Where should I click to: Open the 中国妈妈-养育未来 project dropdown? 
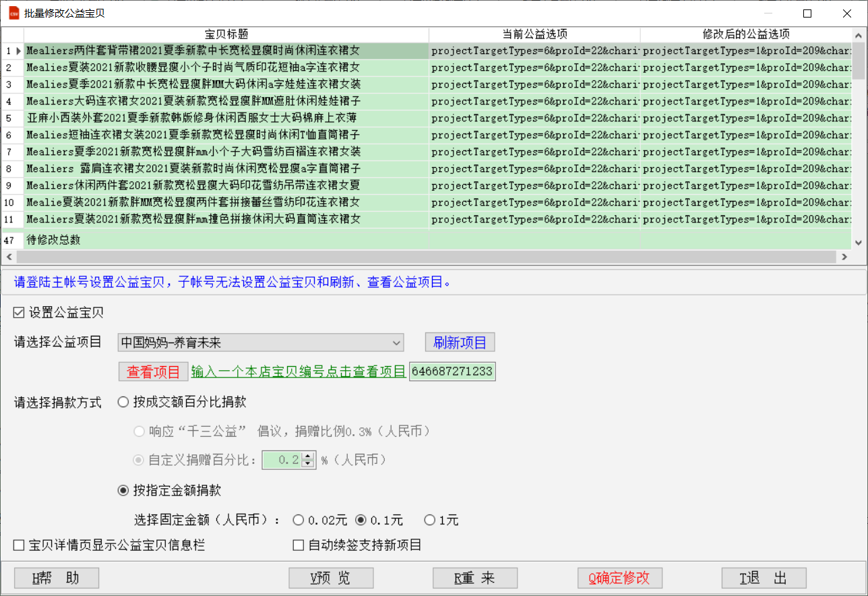(261, 342)
